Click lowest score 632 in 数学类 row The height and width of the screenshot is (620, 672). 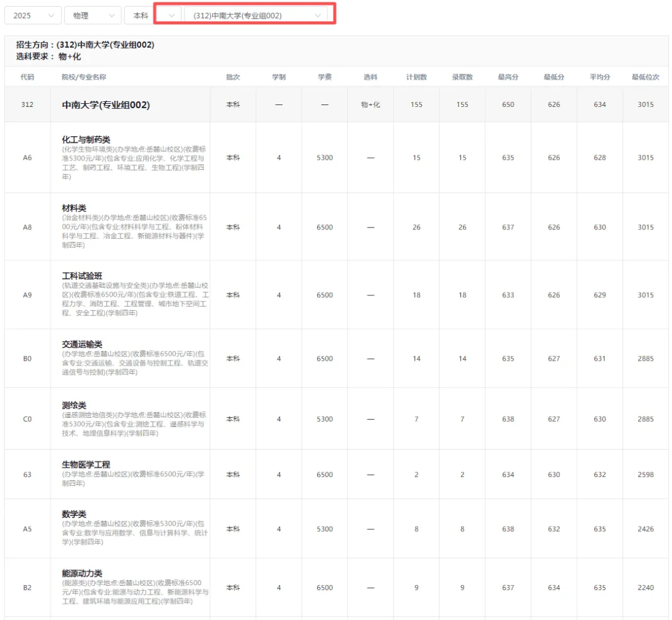point(554,529)
